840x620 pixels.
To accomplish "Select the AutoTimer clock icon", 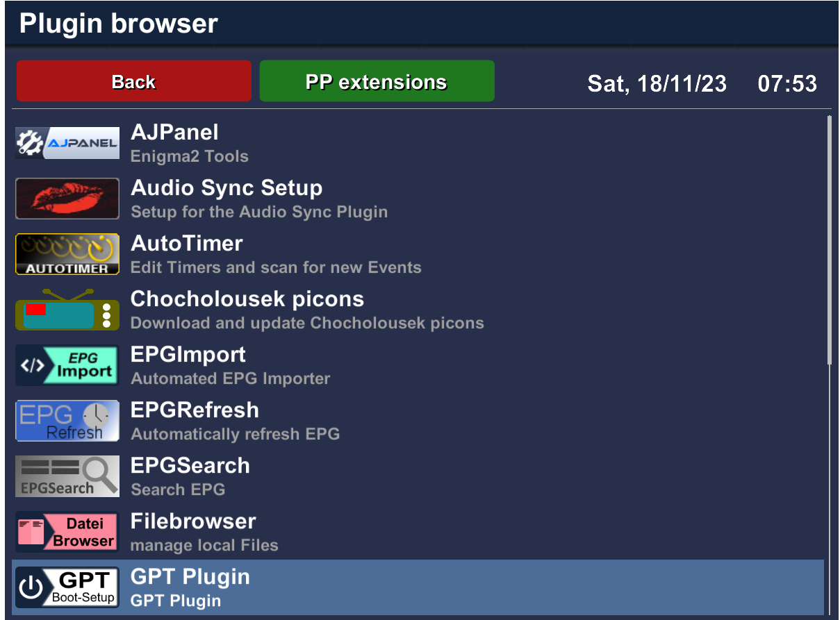I will 67,254.
